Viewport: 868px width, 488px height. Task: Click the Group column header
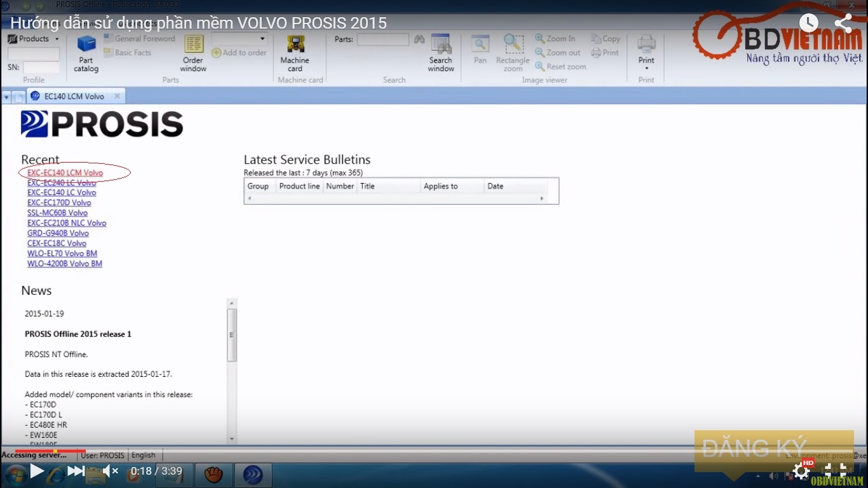pyautogui.click(x=260, y=186)
